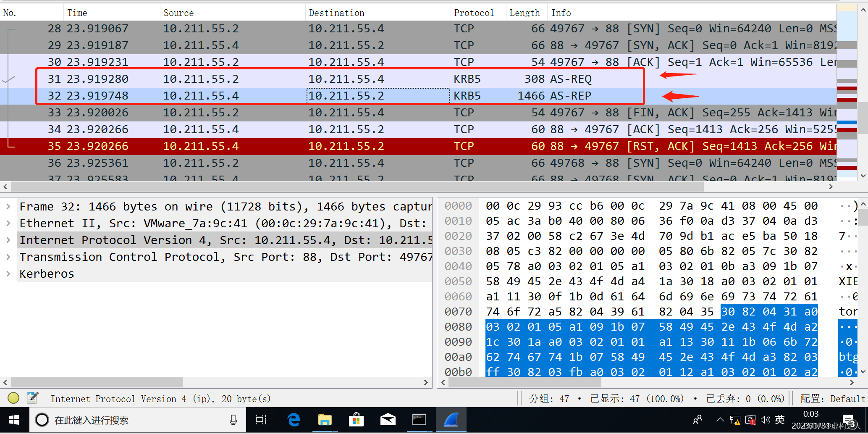Select packet 33 FIN, ACK row
Viewport: 868px width, 434px height.
pyautogui.click(x=418, y=113)
